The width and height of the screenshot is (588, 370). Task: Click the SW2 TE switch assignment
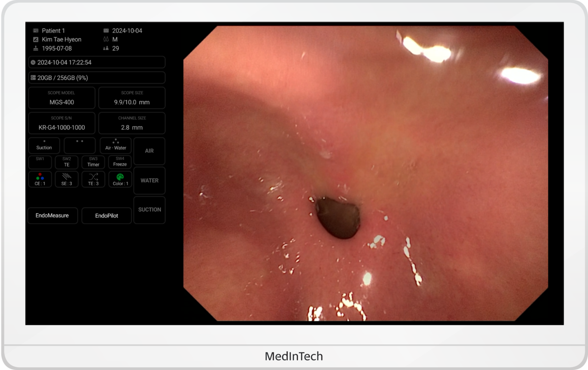point(67,162)
